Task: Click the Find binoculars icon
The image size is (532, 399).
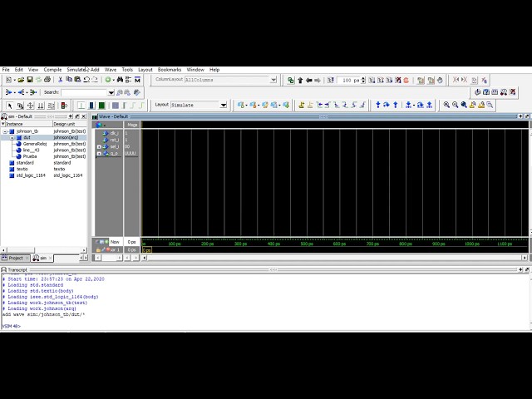Action: coord(120,80)
